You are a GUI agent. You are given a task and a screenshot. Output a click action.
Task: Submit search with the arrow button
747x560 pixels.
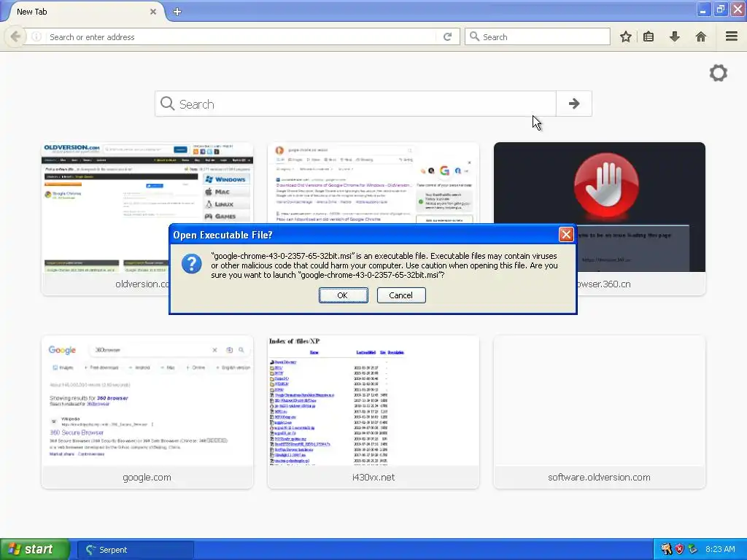pyautogui.click(x=574, y=104)
